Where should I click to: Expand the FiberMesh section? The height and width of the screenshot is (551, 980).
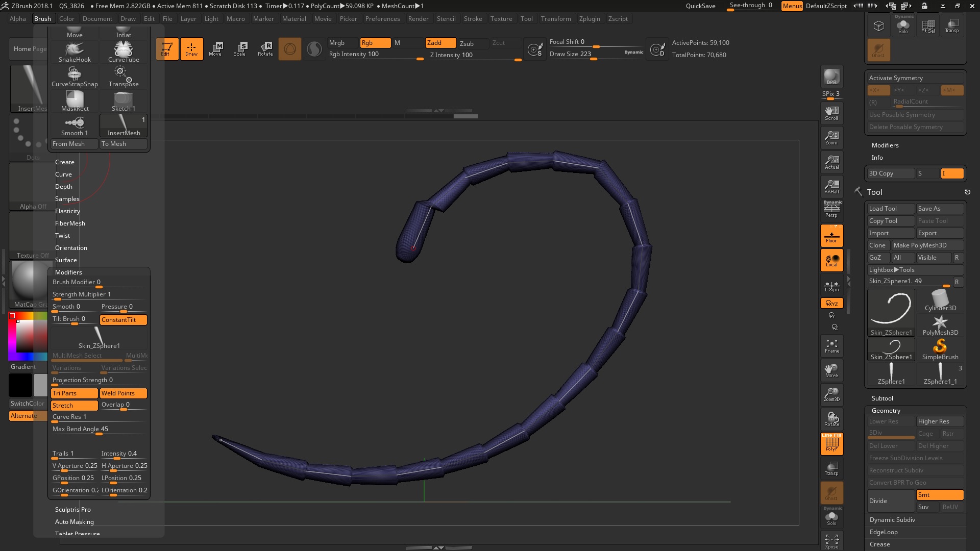tap(70, 223)
